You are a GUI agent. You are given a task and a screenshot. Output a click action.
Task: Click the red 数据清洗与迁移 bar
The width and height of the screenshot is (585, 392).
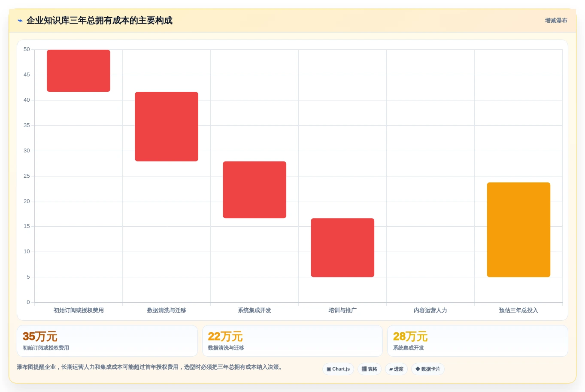click(167, 127)
